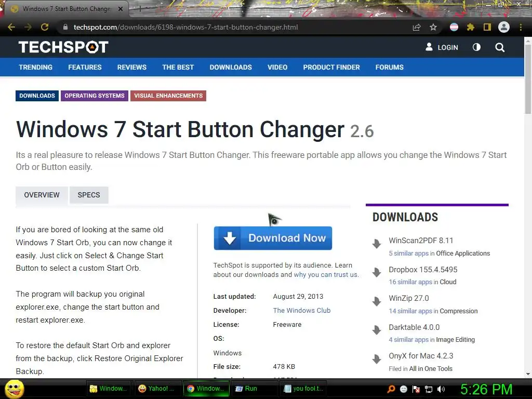This screenshot has height=399, width=532.
Task: Open the 'why you can trust us' link
Action: click(326, 274)
